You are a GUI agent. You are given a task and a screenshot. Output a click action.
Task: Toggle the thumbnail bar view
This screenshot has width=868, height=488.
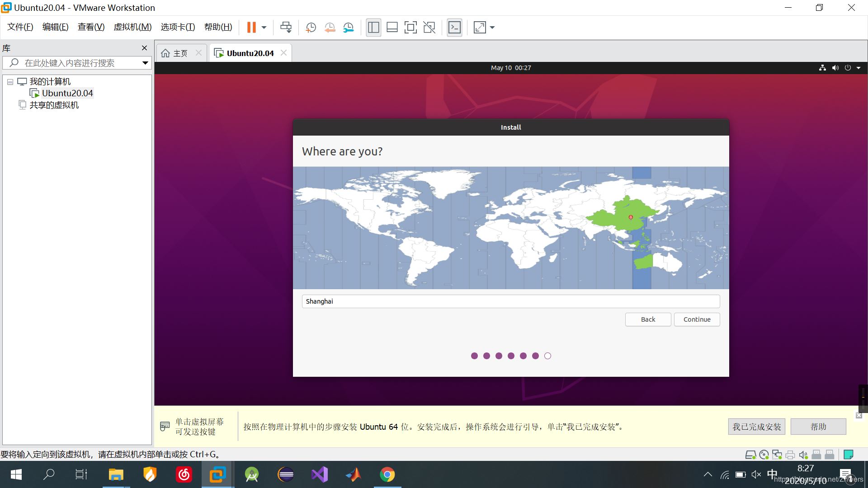tap(392, 28)
